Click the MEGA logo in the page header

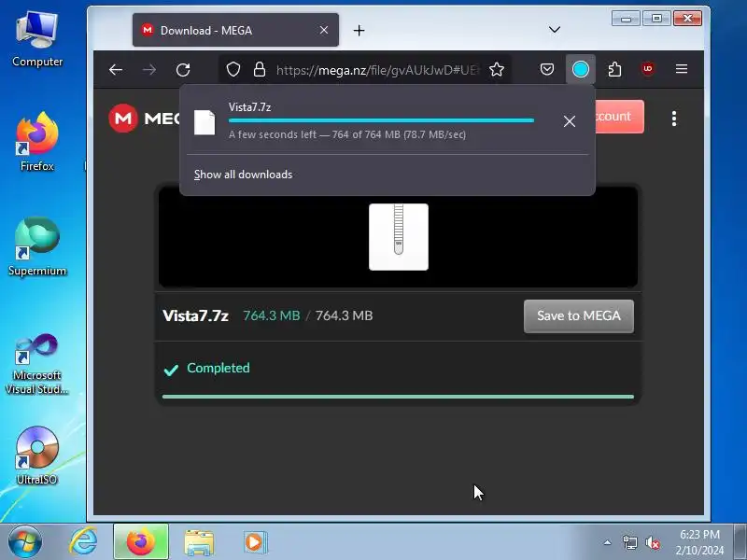click(145, 119)
